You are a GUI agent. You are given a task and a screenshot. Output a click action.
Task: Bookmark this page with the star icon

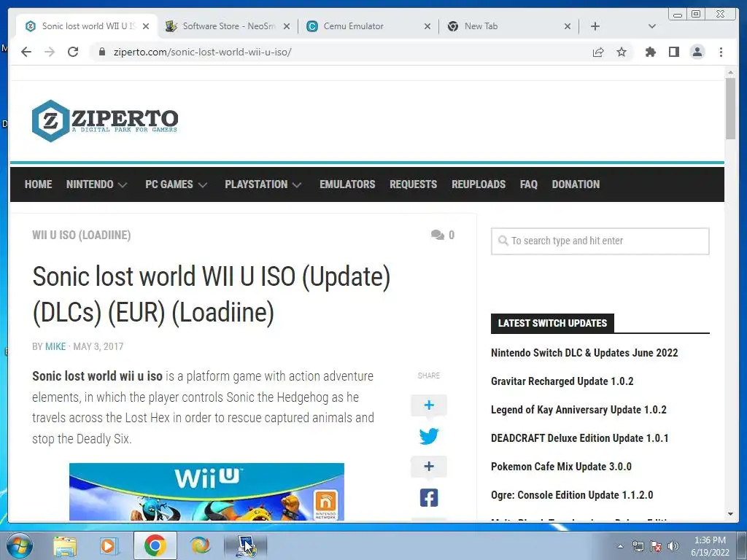point(622,52)
